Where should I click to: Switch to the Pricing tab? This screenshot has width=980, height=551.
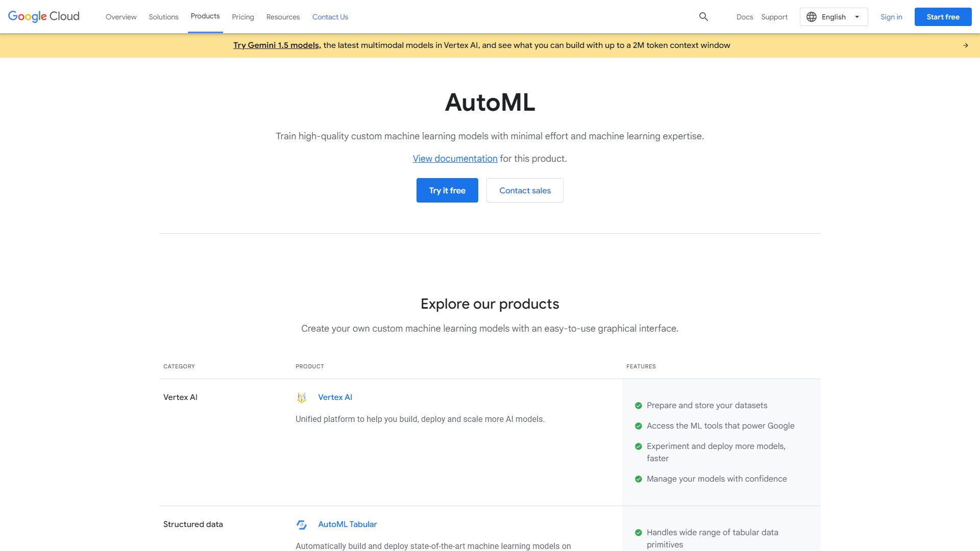tap(243, 17)
